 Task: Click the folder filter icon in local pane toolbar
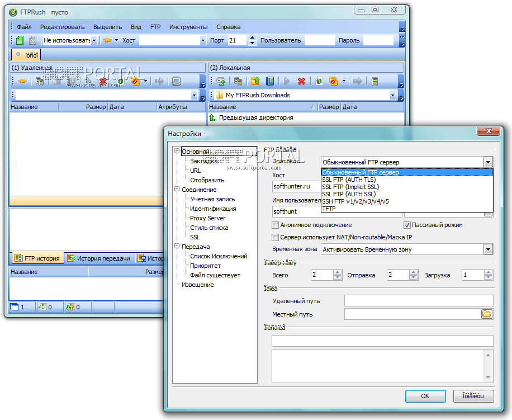[x=333, y=81]
